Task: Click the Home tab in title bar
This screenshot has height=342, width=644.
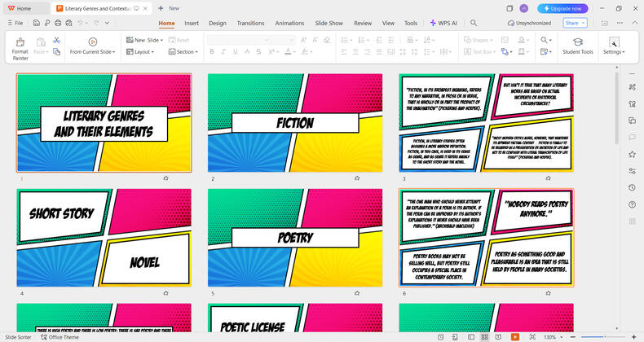Action: [x=20, y=8]
